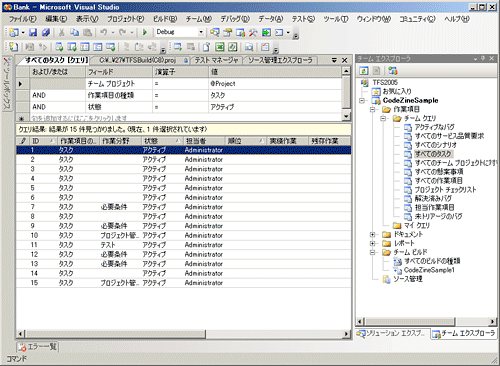Viewport: 500px width, 366px height.
Task: Click the Save All icon
Action: (x=46, y=32)
